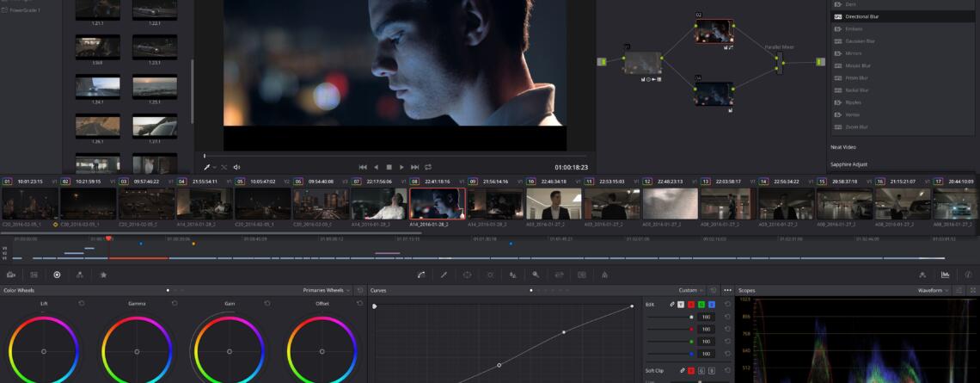Open dropdown arrow beside viewer eyedropper
This screenshot has height=383, width=980.
click(214, 167)
